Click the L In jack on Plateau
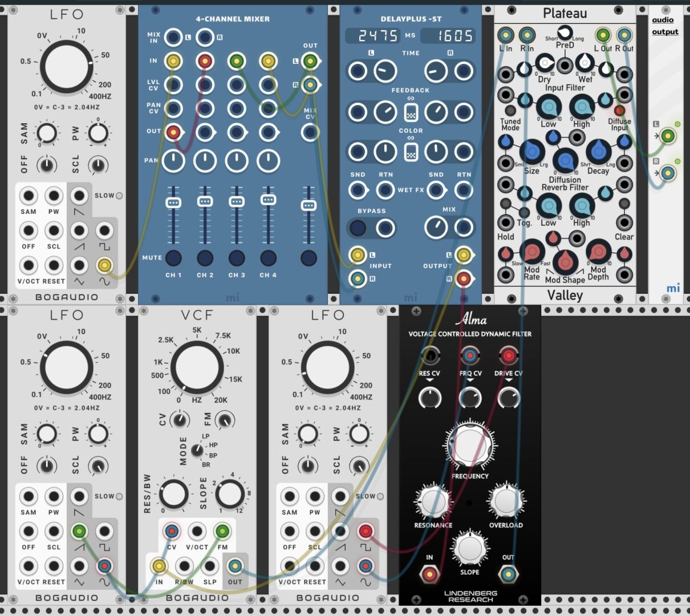Image resolution: width=690 pixels, height=616 pixels. click(x=505, y=35)
